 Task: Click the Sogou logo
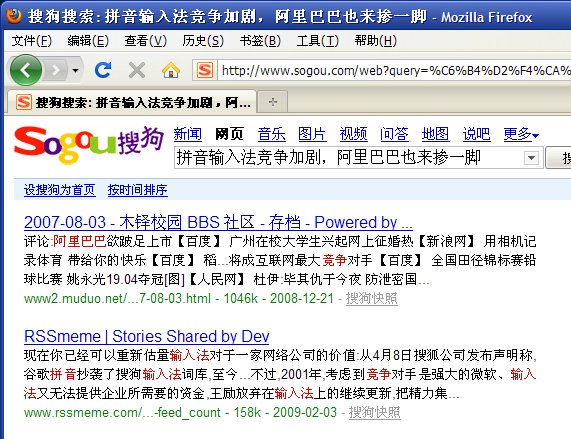[88, 144]
